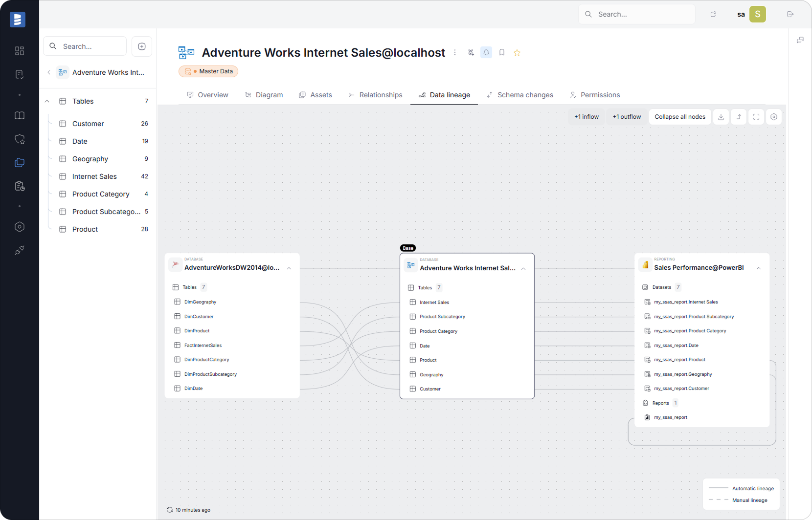The height and width of the screenshot is (520, 812).
Task: Select the my_ssas_report.Customer dataset
Action: click(x=681, y=388)
